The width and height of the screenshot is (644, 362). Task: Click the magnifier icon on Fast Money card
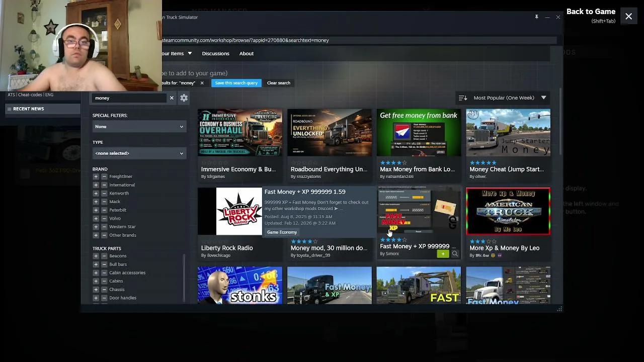[x=455, y=254]
